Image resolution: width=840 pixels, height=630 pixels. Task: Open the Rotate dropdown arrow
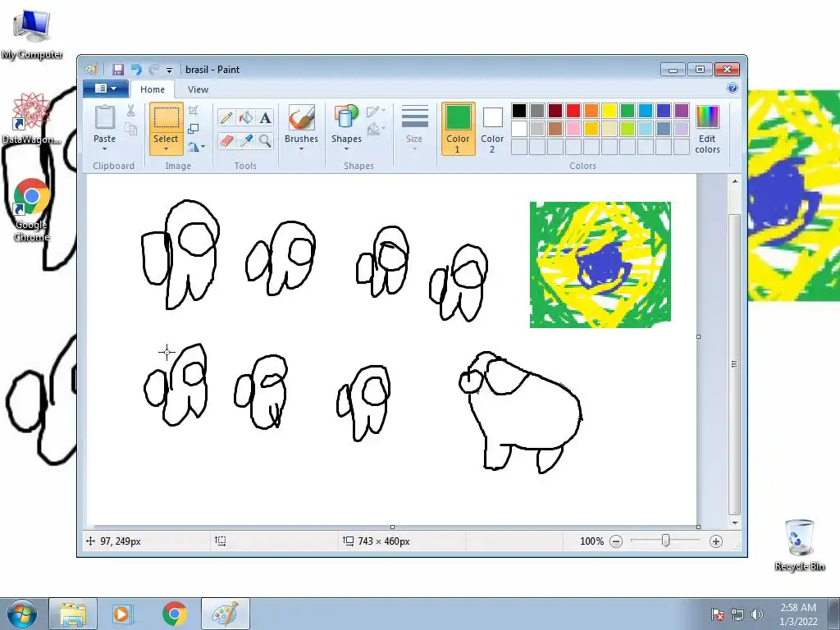[x=203, y=146]
